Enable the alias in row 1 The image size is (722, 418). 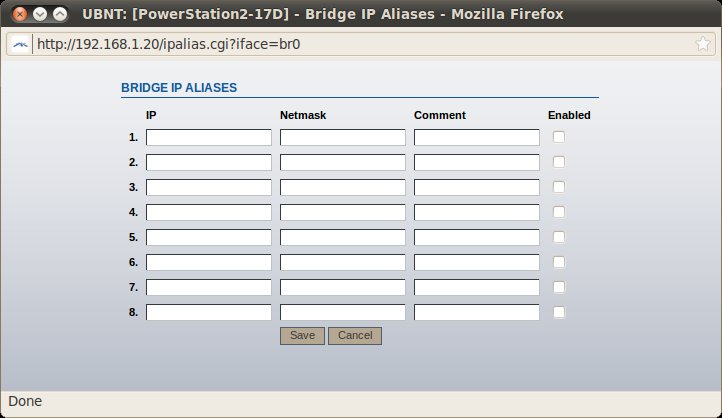559,137
